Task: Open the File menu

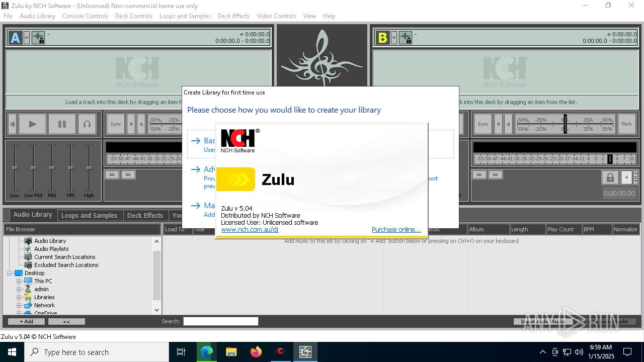Action: (x=8, y=16)
